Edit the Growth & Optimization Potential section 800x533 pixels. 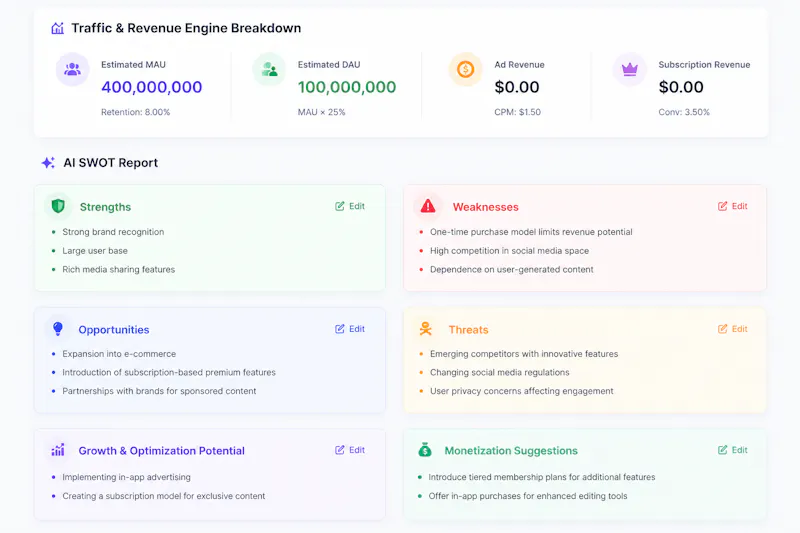coord(350,450)
